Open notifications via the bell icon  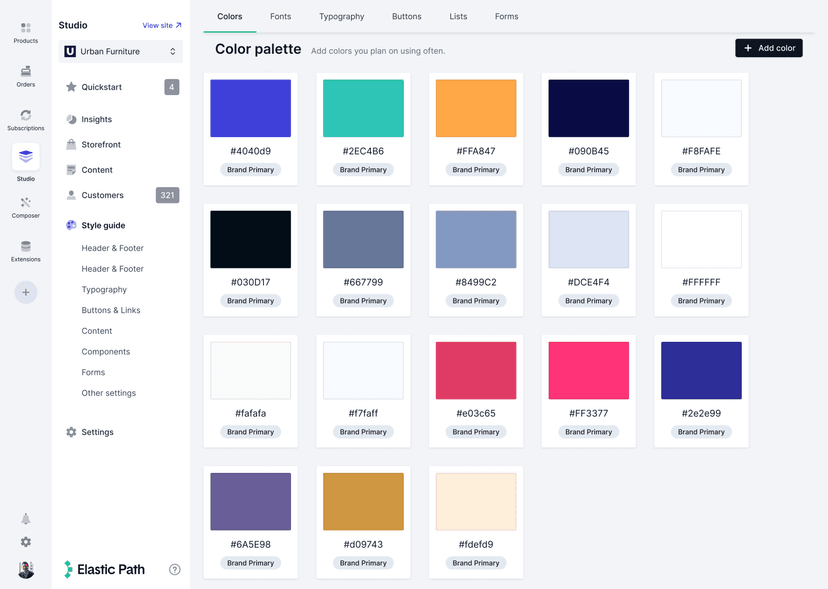[25, 518]
